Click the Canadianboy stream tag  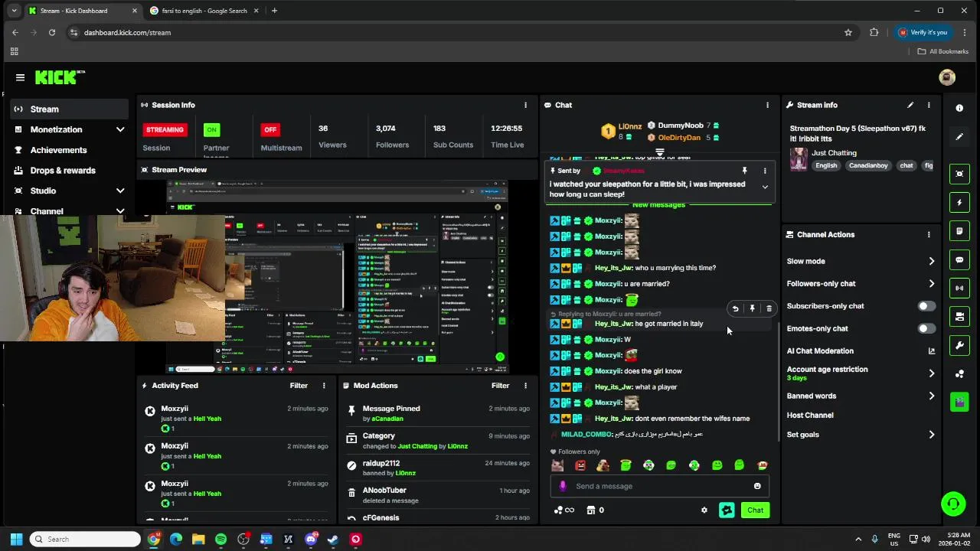click(x=869, y=166)
